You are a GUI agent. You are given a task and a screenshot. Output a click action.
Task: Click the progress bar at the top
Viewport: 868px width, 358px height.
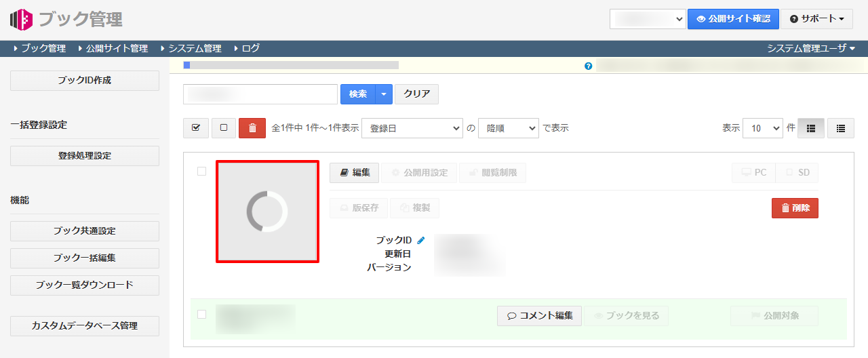click(x=291, y=65)
